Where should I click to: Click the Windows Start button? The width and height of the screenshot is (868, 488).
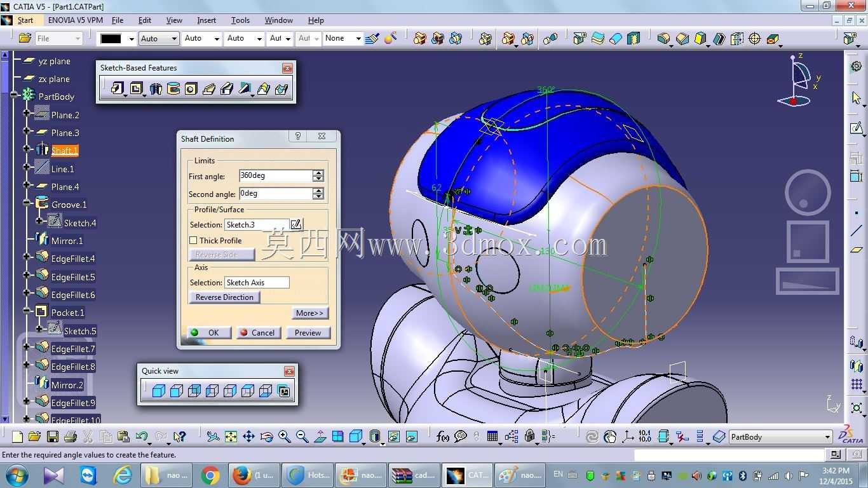tap(17, 475)
